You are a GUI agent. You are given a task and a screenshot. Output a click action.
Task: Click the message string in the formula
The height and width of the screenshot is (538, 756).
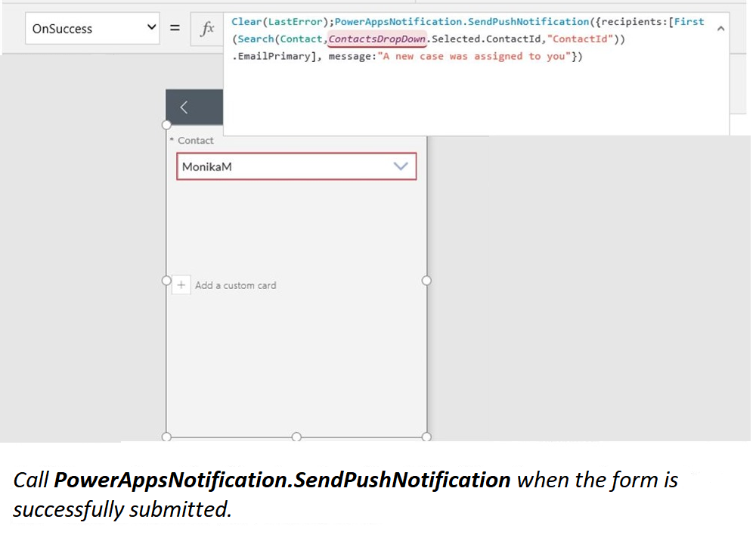[x=472, y=56]
